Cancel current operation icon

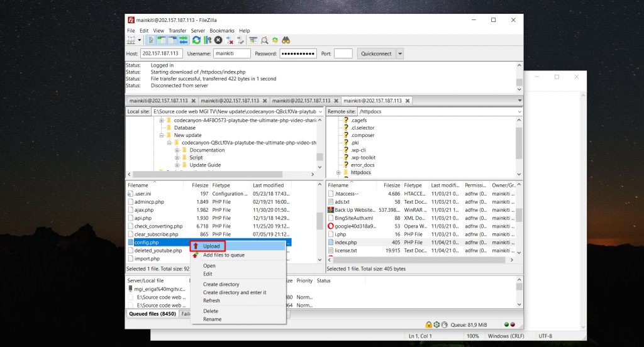218,40
